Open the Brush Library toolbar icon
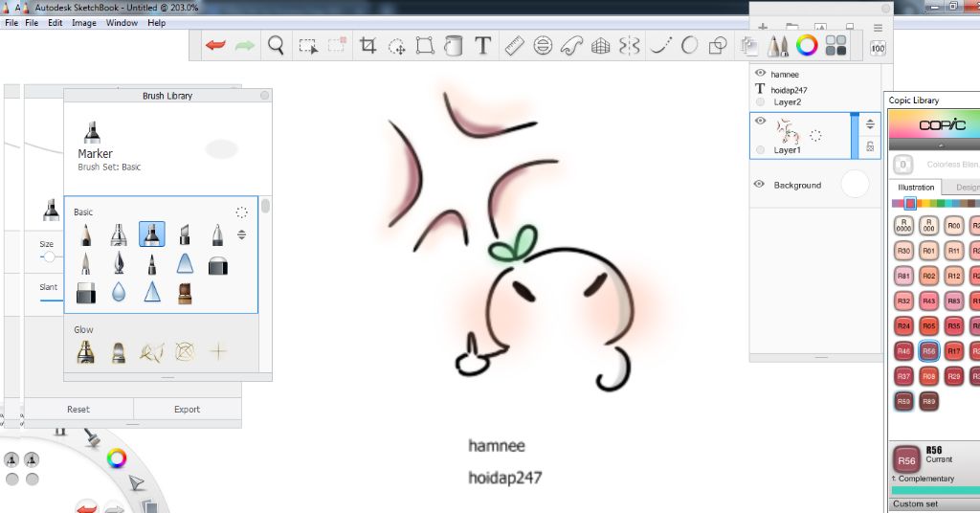The height and width of the screenshot is (513, 980). 778,46
